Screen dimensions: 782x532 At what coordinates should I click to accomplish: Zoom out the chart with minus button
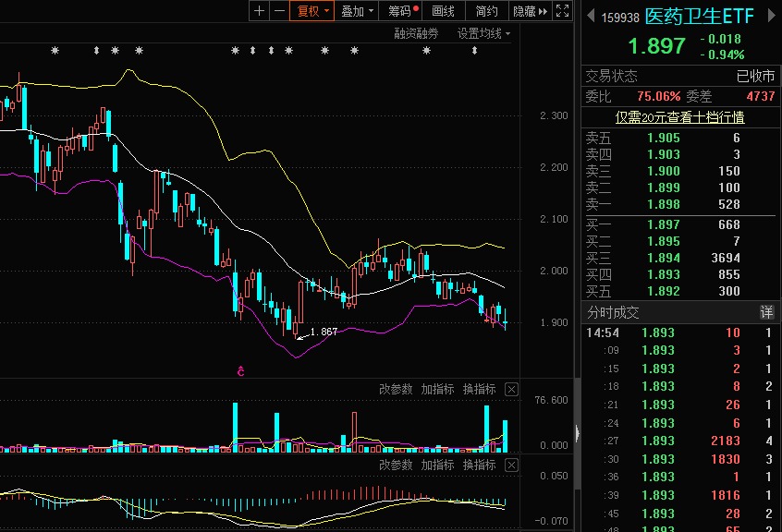coord(280,11)
